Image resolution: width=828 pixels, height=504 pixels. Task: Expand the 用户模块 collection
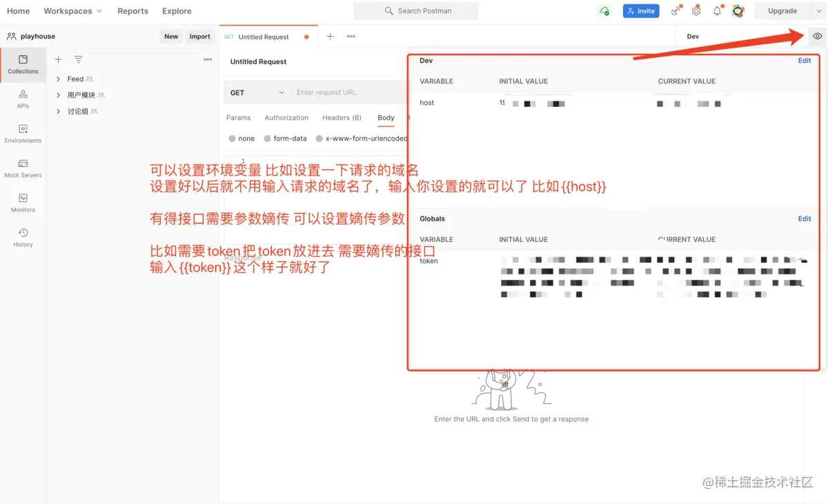pos(59,95)
